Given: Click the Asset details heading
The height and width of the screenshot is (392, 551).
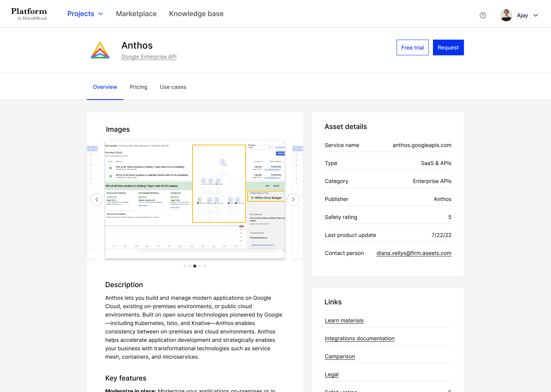Looking at the screenshot, I should pyautogui.click(x=345, y=126).
